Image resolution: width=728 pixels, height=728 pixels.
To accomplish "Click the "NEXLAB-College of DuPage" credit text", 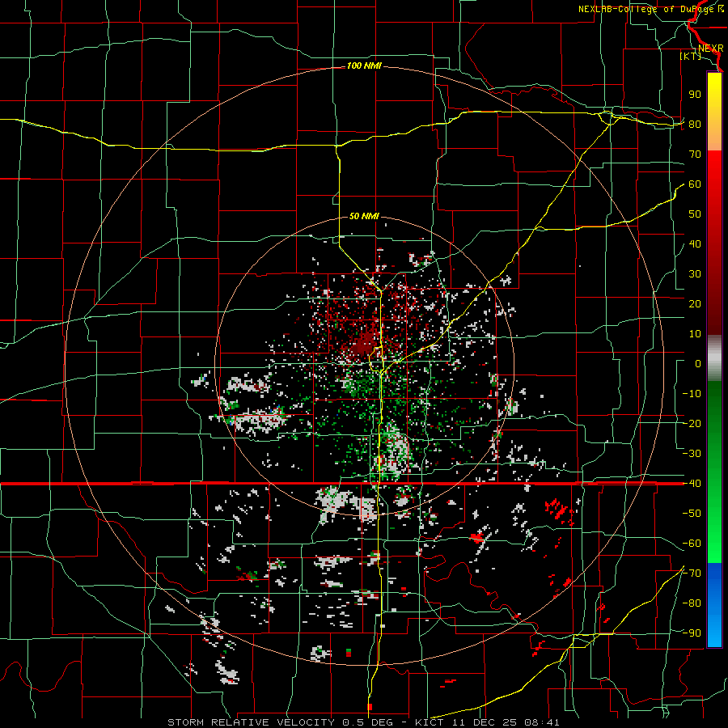I will coord(647,9).
